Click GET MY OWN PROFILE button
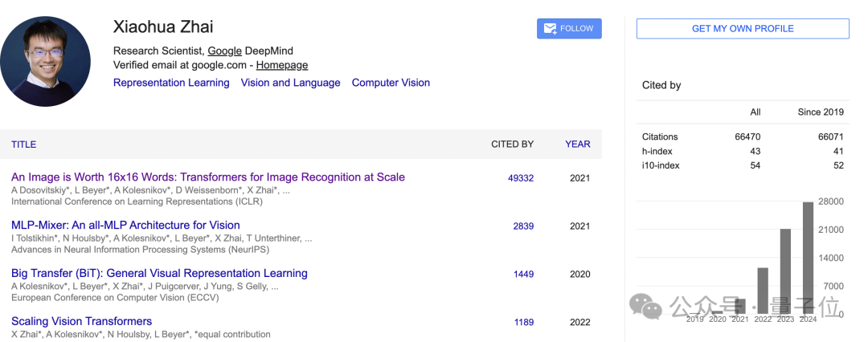The image size is (868, 342). (x=743, y=29)
